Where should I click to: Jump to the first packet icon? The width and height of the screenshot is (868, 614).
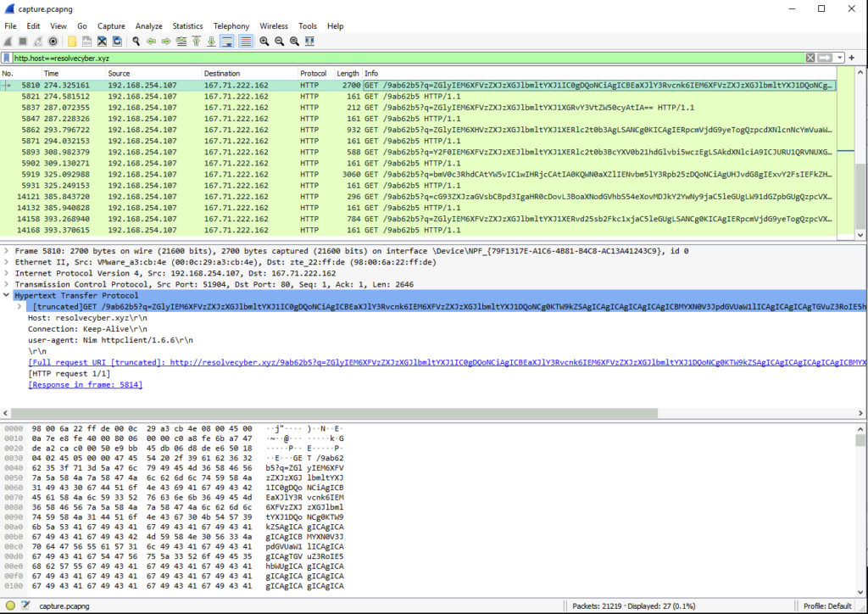click(x=196, y=42)
